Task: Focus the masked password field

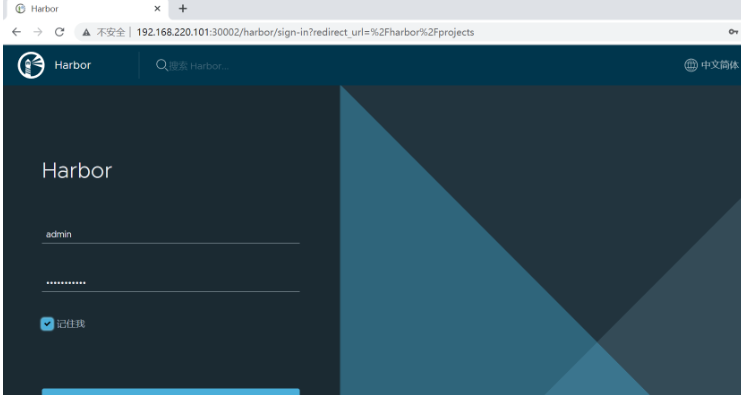Action: [171, 283]
